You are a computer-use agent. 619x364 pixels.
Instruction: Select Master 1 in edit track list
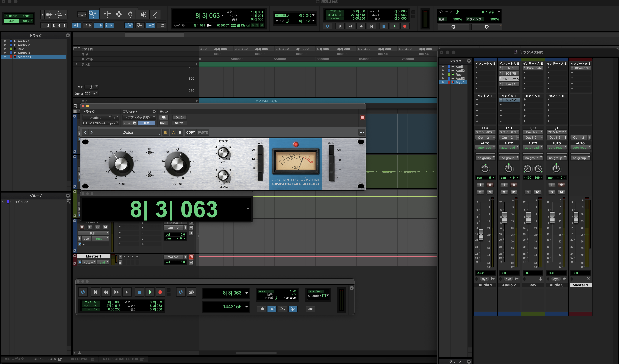[33, 57]
